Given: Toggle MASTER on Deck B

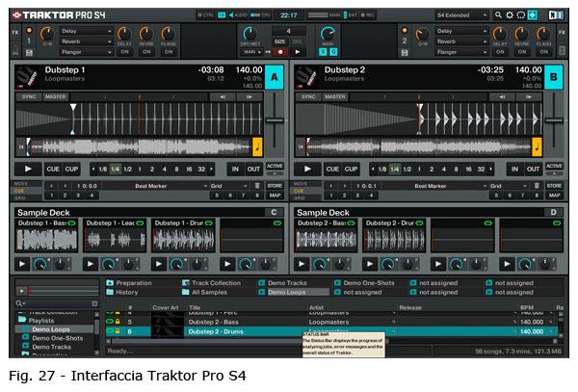Looking at the screenshot, I should (332, 96).
